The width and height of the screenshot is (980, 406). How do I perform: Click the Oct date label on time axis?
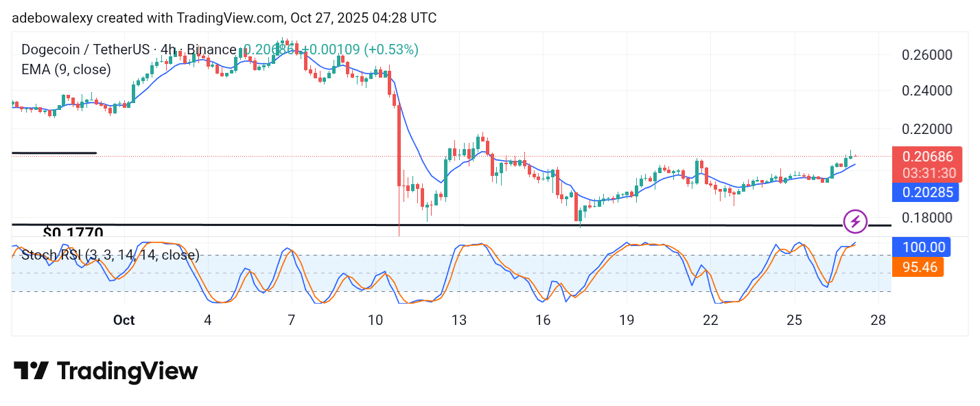click(x=124, y=320)
